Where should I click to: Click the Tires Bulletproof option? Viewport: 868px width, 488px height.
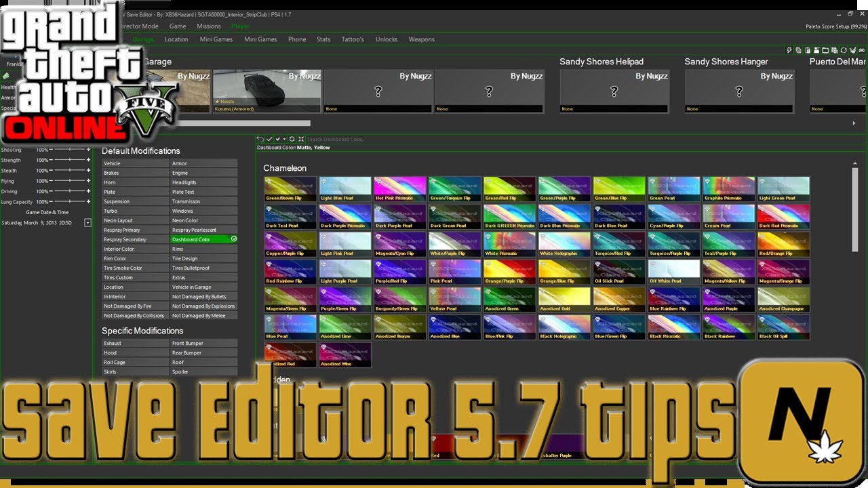(x=204, y=268)
